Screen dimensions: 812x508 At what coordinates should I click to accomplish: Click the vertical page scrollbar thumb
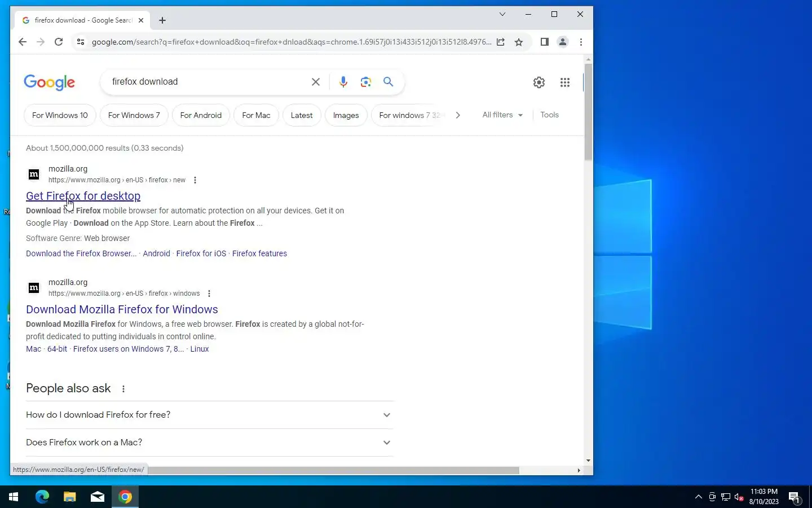point(588,112)
